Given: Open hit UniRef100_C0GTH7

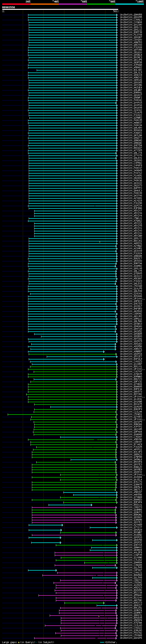Looking at the screenshot, I should point(131,372).
